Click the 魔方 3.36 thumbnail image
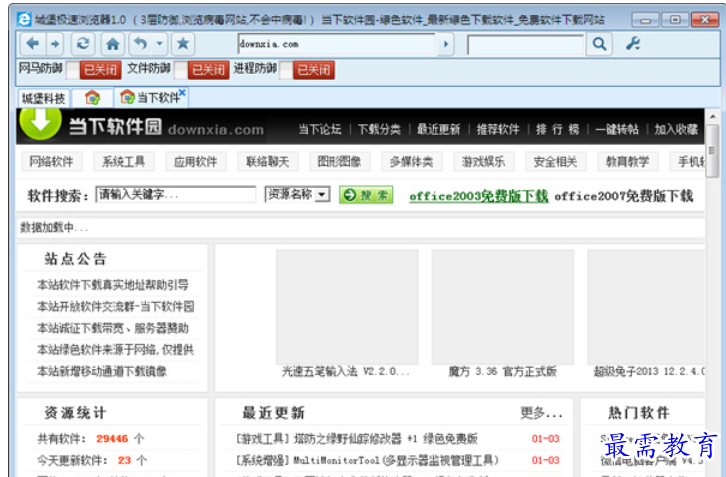This screenshot has height=477, width=726. pyautogui.click(x=503, y=307)
